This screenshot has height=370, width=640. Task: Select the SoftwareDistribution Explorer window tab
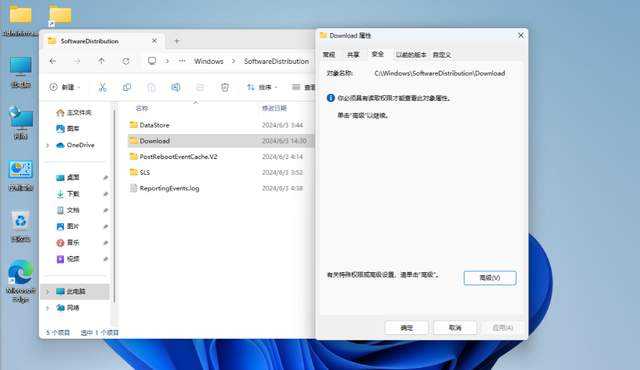click(102, 41)
